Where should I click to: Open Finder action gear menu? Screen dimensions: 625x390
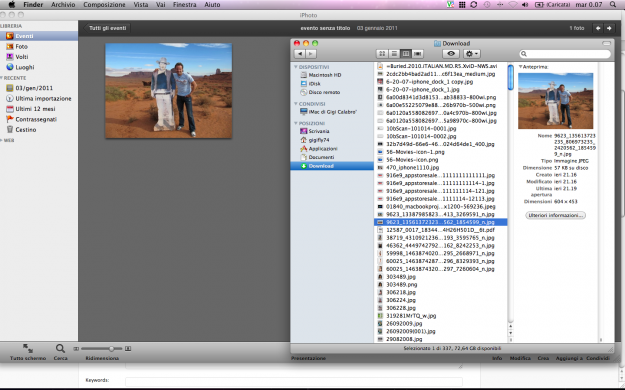click(x=472, y=53)
